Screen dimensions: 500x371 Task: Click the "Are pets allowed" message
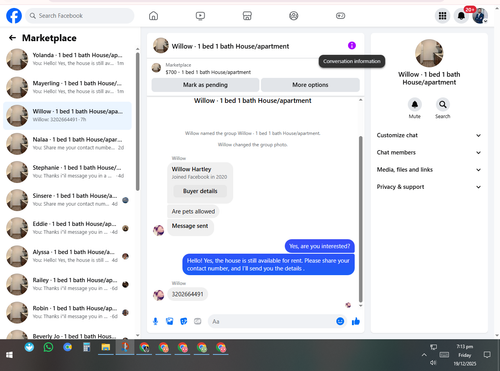193,211
